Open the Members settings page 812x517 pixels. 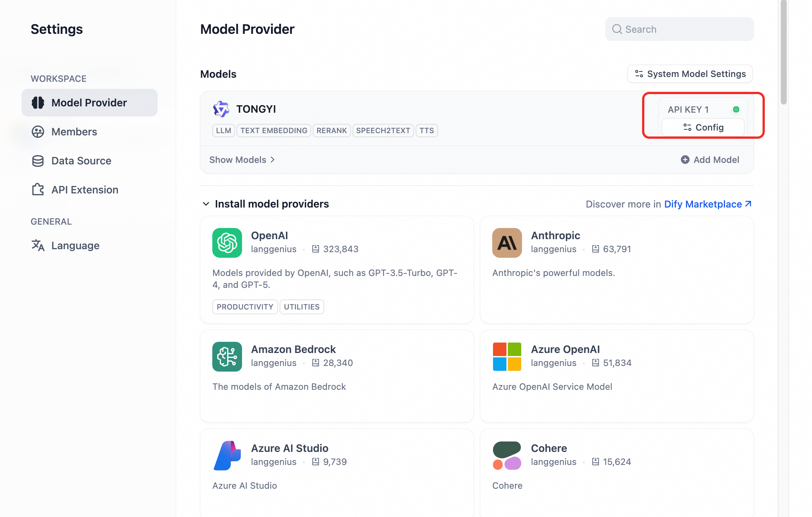74,132
